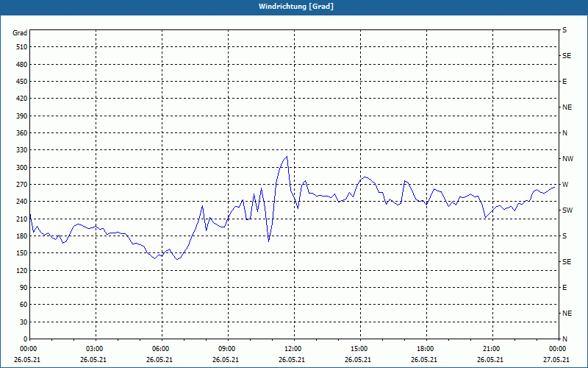Click the 'Grad' y-axis unit label
Screen dimensions: 588x368
[20, 33]
